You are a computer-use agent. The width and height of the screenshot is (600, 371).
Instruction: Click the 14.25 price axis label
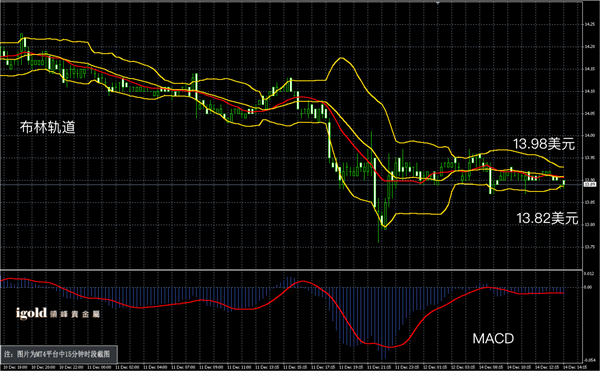coord(589,24)
